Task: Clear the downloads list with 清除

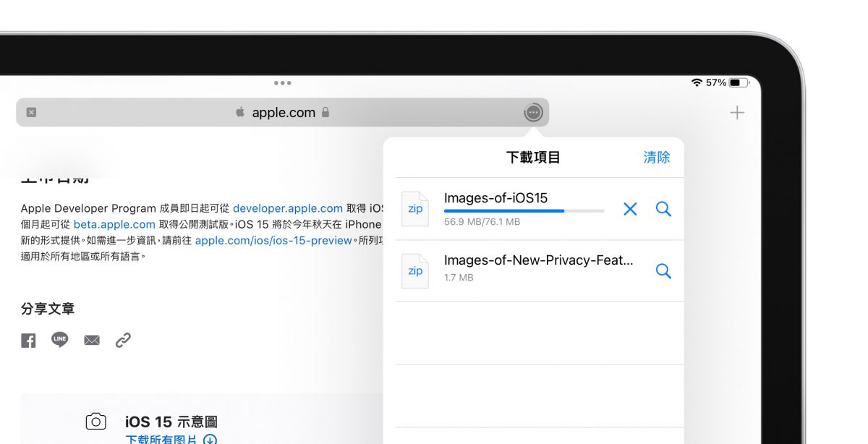Action: (657, 157)
